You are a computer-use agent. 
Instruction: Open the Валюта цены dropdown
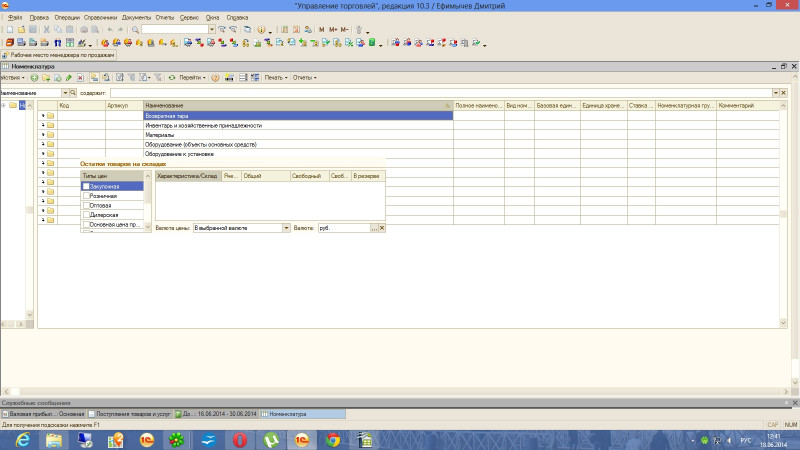(x=286, y=228)
